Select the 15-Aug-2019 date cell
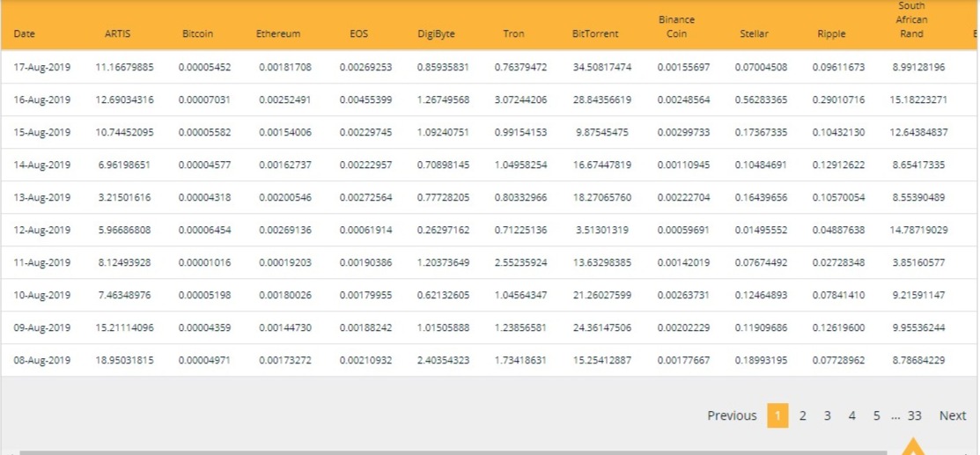This screenshot has height=455, width=980. pyautogui.click(x=42, y=132)
